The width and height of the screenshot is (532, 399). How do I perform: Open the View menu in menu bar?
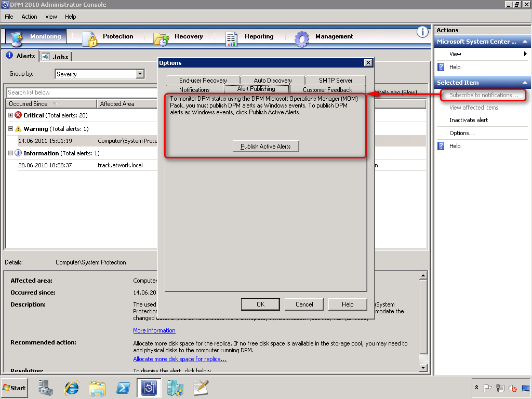pos(51,17)
